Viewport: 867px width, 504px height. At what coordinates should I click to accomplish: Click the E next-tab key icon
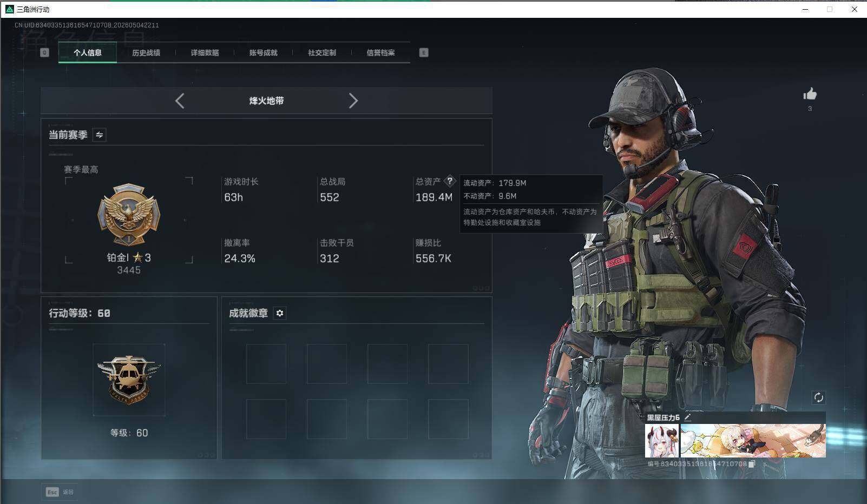tap(424, 52)
